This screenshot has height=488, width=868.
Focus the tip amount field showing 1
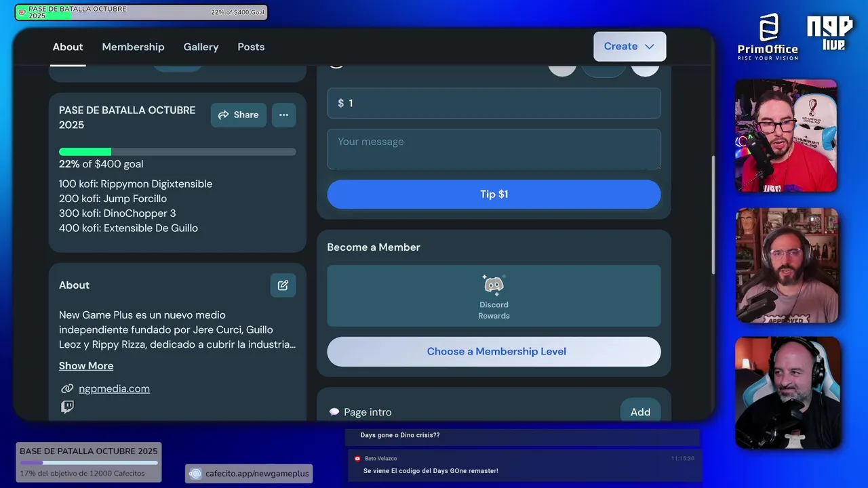494,103
